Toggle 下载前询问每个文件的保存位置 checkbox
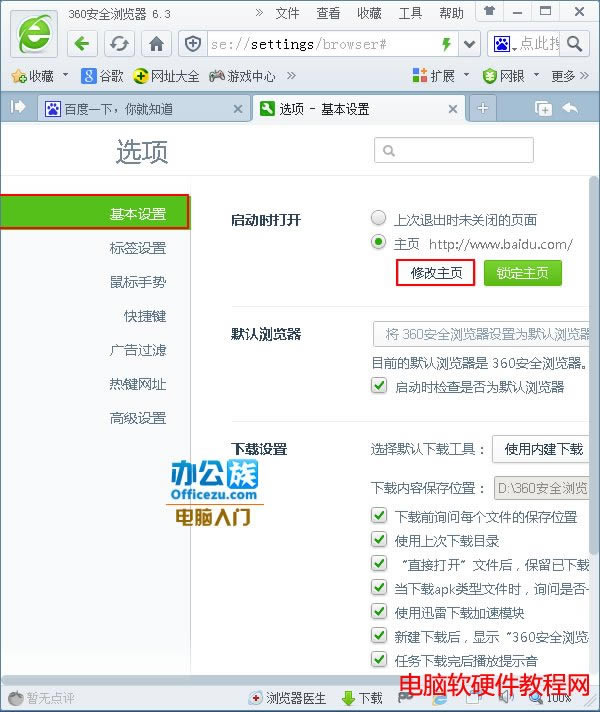The width and height of the screenshot is (600, 712). 379,515
